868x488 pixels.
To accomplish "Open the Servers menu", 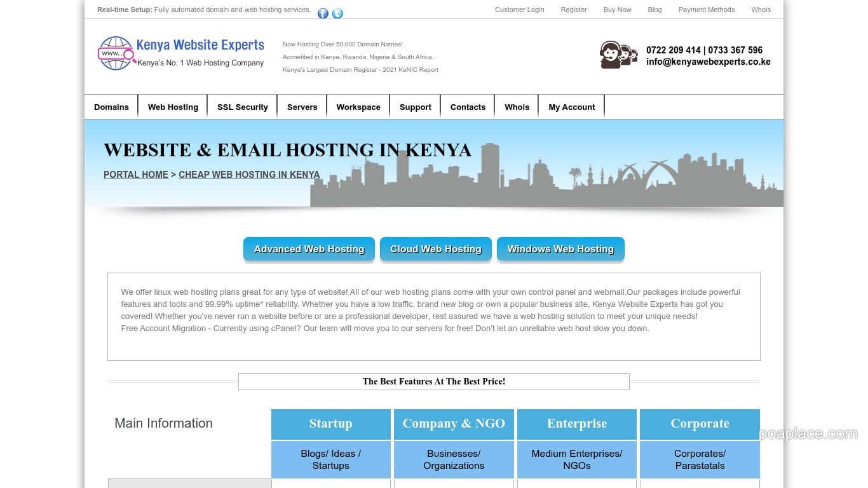I will coord(302,107).
